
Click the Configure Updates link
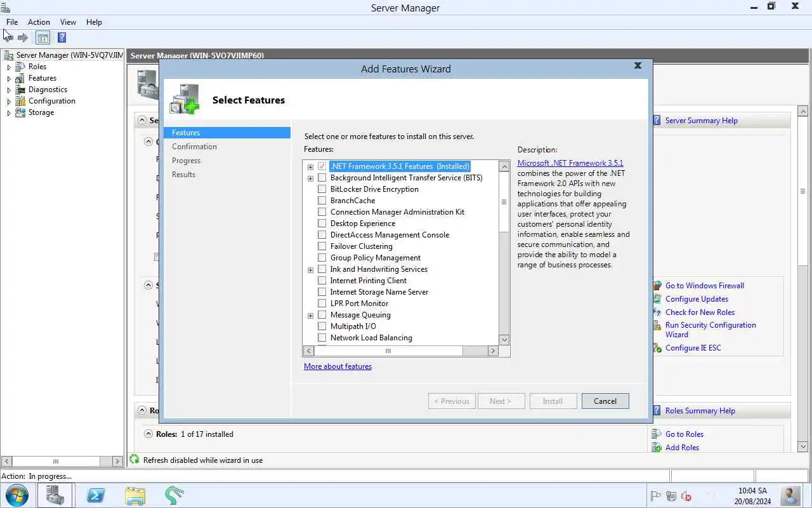pyautogui.click(x=697, y=299)
